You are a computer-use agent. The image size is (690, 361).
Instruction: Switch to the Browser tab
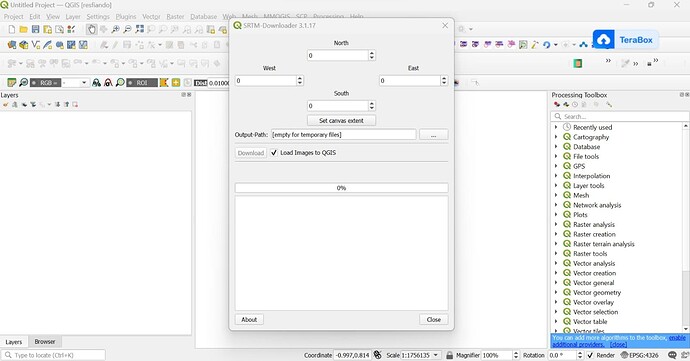(x=45, y=342)
